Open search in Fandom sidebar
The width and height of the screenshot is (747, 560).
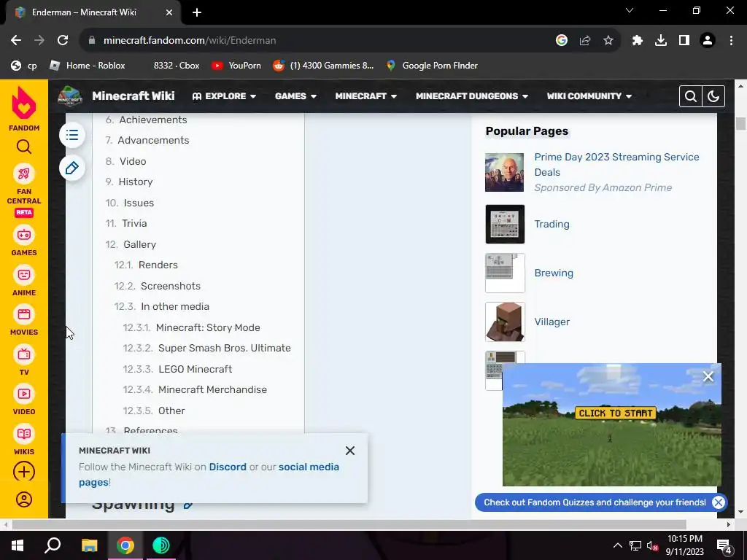tap(24, 147)
